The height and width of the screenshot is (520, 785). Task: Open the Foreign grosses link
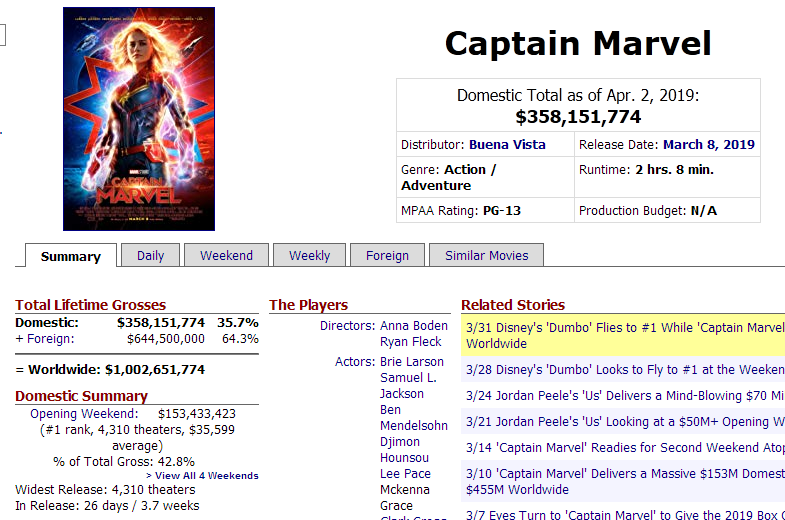point(50,339)
